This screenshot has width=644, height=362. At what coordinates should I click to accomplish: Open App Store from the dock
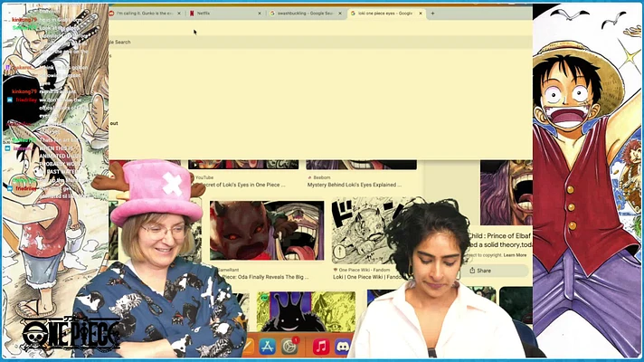click(x=268, y=347)
